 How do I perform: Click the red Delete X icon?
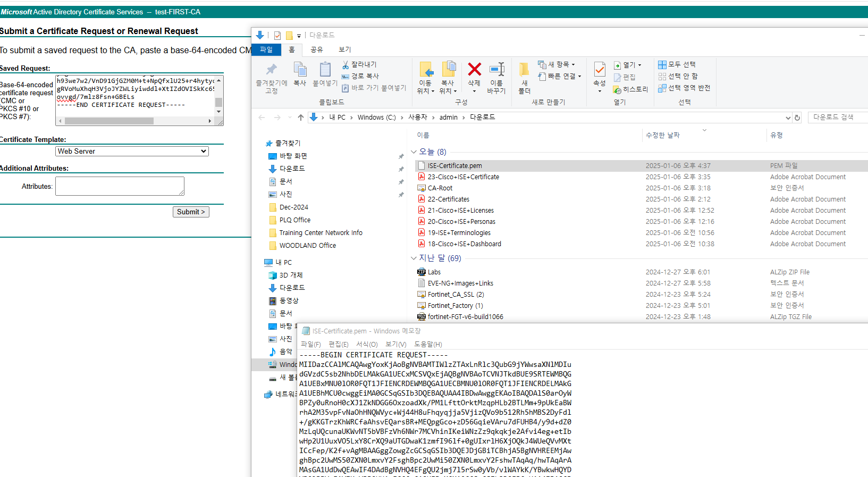point(474,69)
